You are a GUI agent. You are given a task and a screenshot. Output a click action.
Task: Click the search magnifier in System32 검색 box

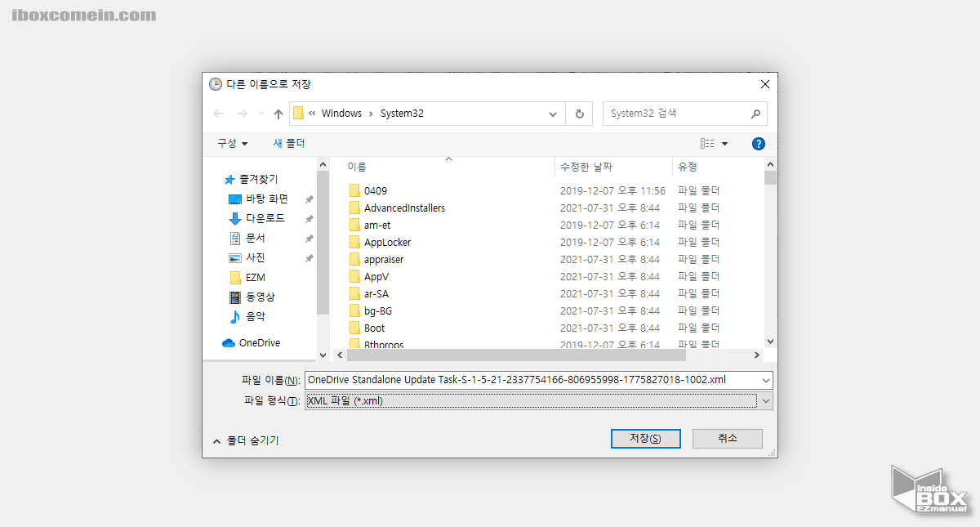pyautogui.click(x=754, y=113)
